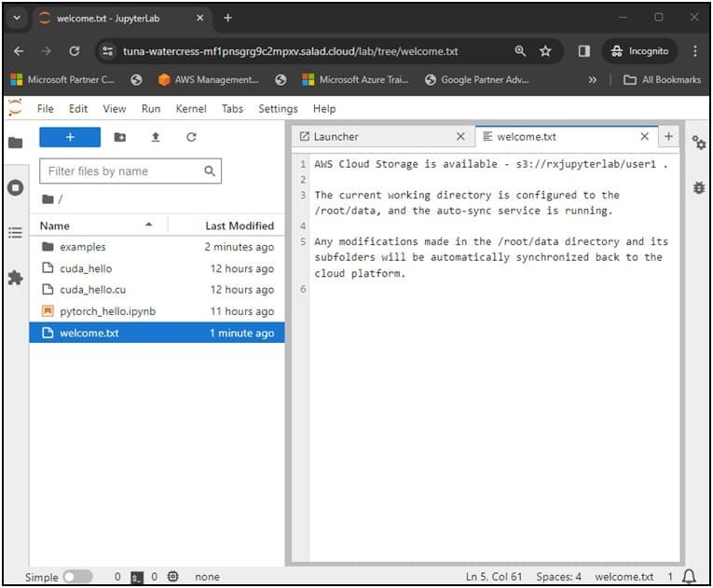This screenshot has width=713, height=588.
Task: Open the Help menu
Action: click(x=324, y=109)
